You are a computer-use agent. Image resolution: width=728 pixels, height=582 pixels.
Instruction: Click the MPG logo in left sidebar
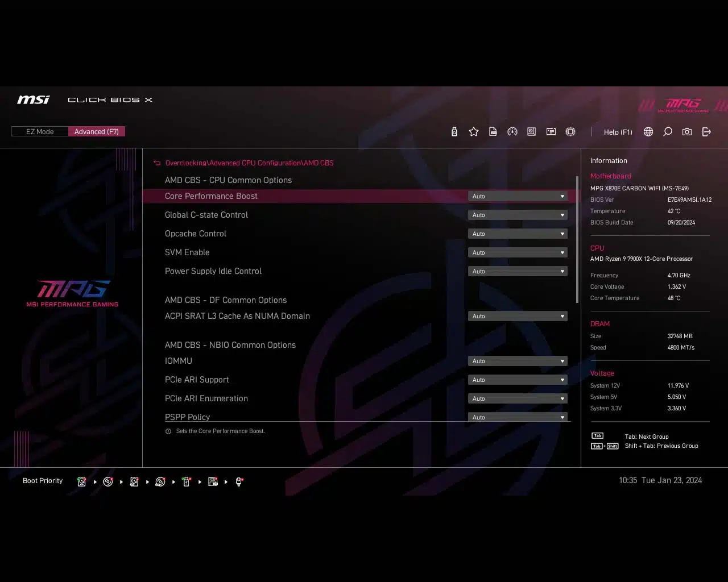pyautogui.click(x=73, y=293)
